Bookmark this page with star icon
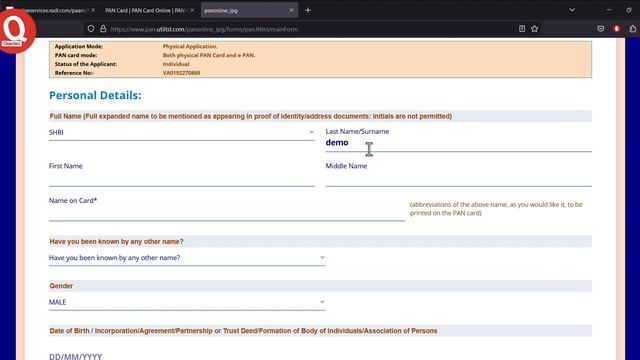 tap(535, 29)
